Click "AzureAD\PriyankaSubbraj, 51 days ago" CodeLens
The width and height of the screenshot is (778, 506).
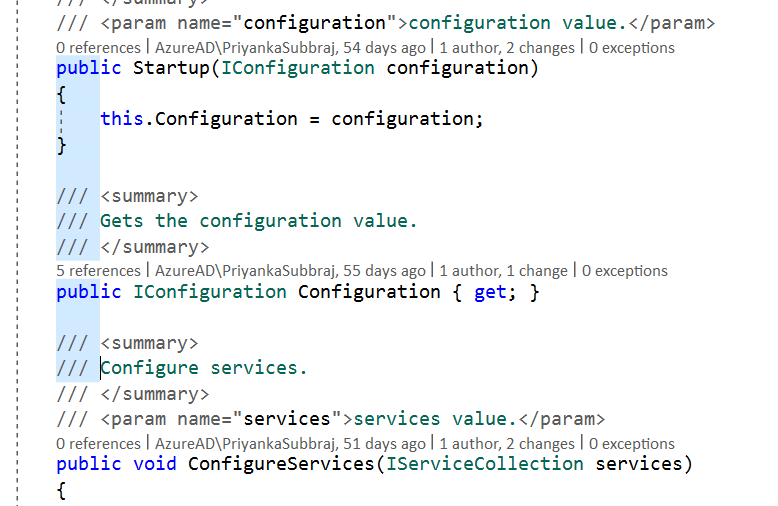pos(290,443)
